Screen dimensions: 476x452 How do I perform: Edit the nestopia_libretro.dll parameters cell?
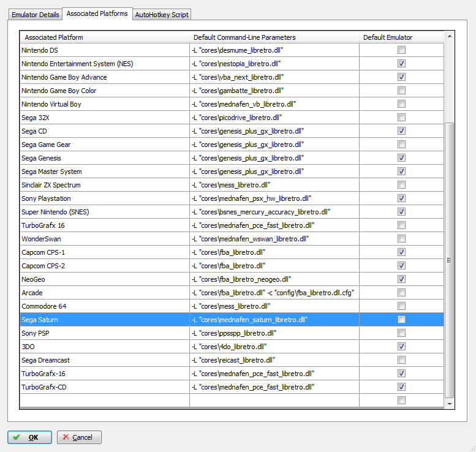[274, 64]
